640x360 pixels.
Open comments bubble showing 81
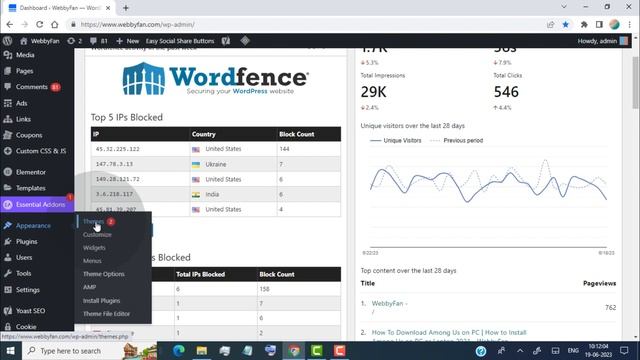coord(99,41)
